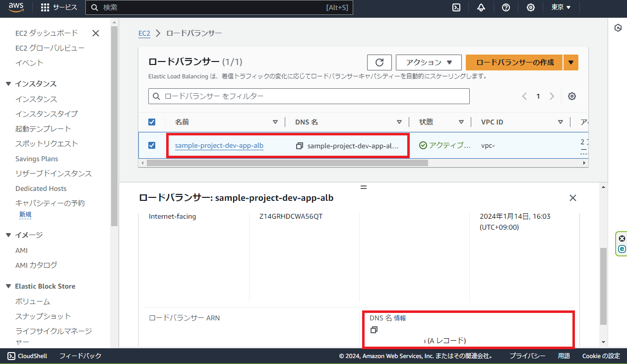This screenshot has height=364, width=627.
Task: Click the 新規 link under capacity reservations
Action: 25,215
